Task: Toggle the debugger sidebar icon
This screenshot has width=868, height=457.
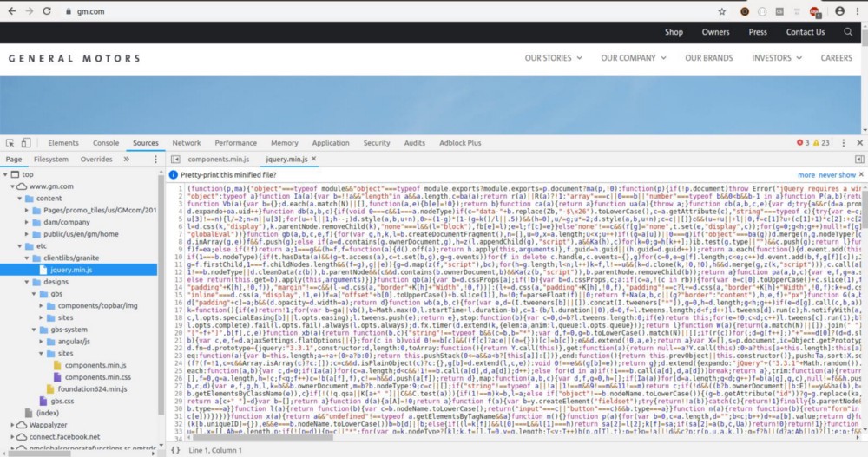Action: click(859, 160)
